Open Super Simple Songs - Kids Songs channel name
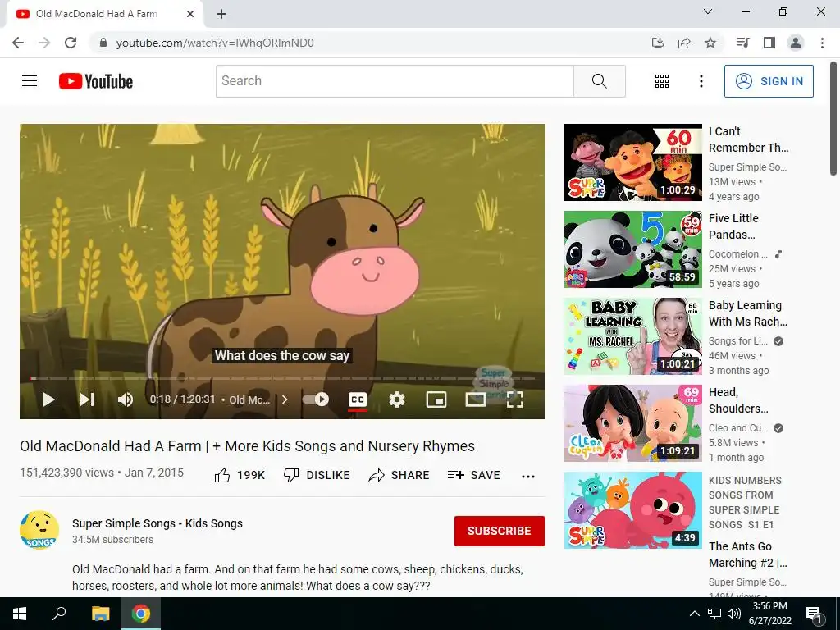The width and height of the screenshot is (840, 630). click(x=157, y=523)
